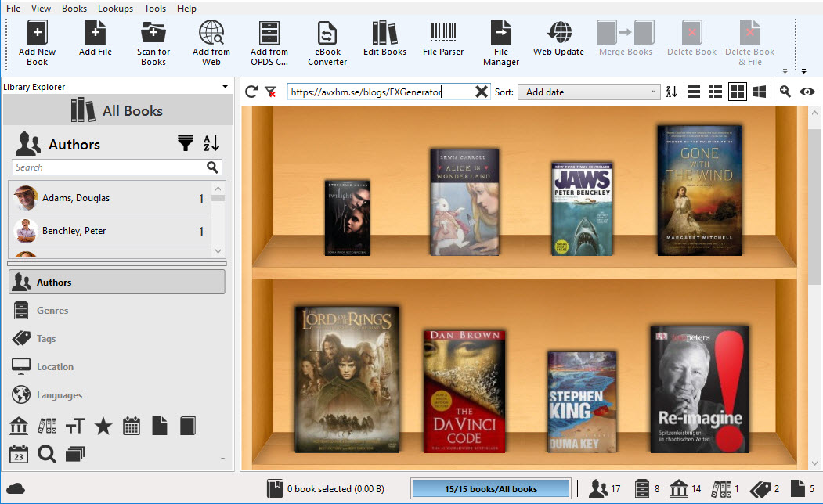Open the Tools menu
823x504 pixels.
(155, 9)
